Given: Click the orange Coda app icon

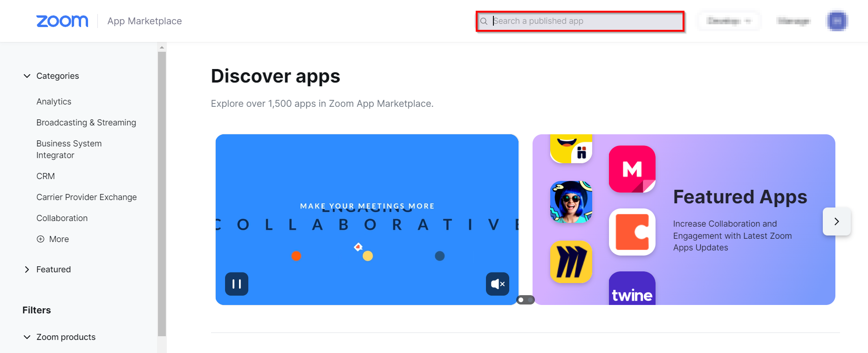Looking at the screenshot, I should point(632,232).
